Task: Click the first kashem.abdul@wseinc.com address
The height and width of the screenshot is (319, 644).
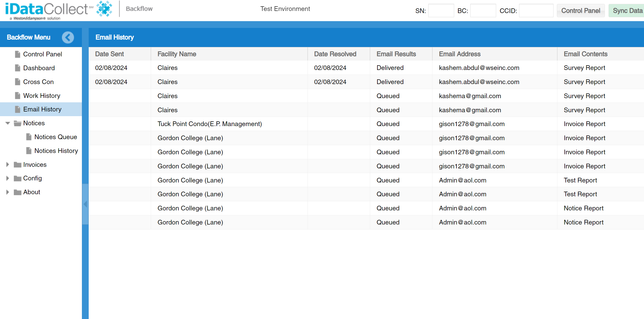Action: [x=479, y=68]
